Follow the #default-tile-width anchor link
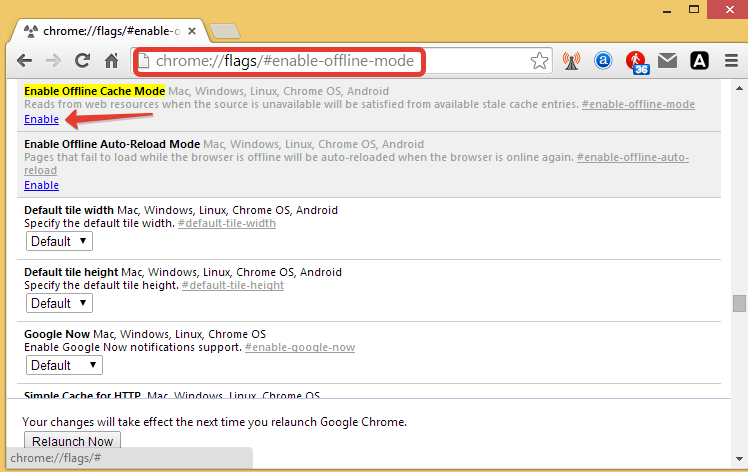Screen dimensions: 748x472 (227, 223)
